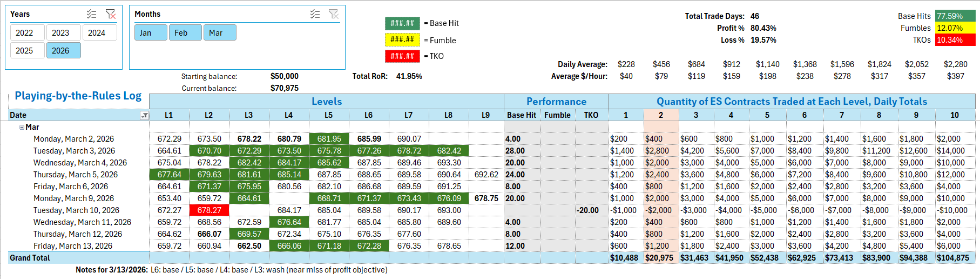980x279 pixels.
Task: Select the red TKO legend swatch
Action: coord(402,56)
